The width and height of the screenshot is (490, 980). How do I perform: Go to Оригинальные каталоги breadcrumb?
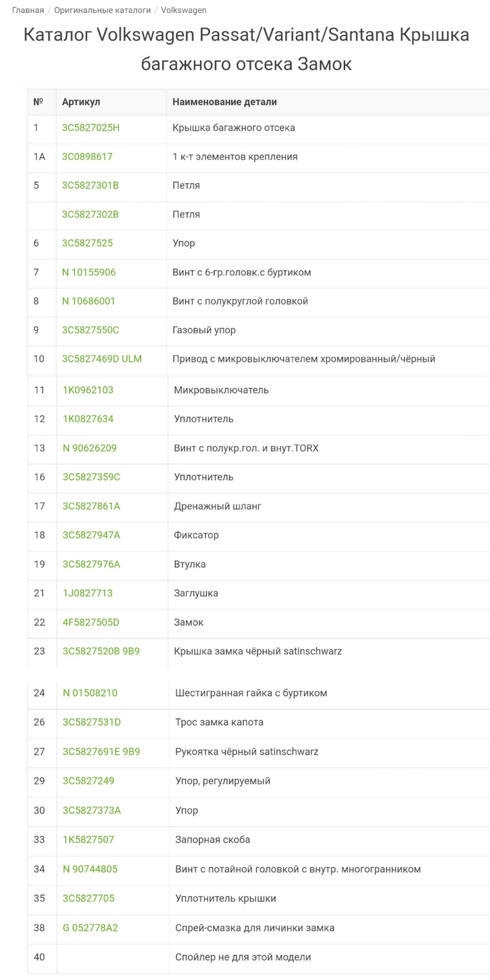point(103,10)
